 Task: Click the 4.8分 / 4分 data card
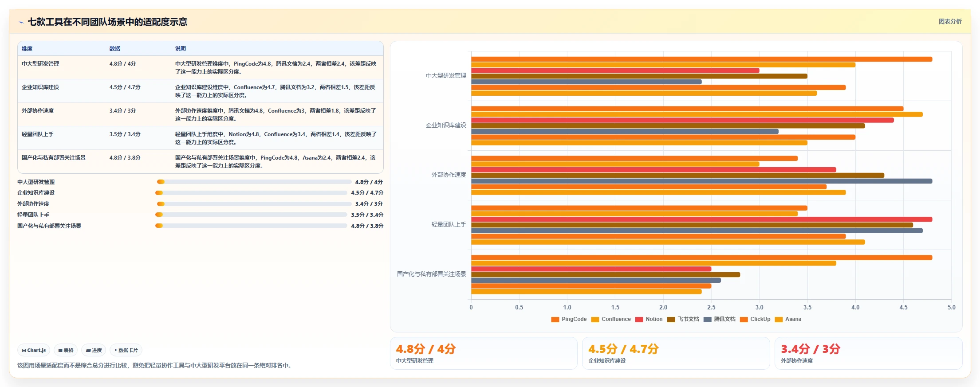(484, 353)
